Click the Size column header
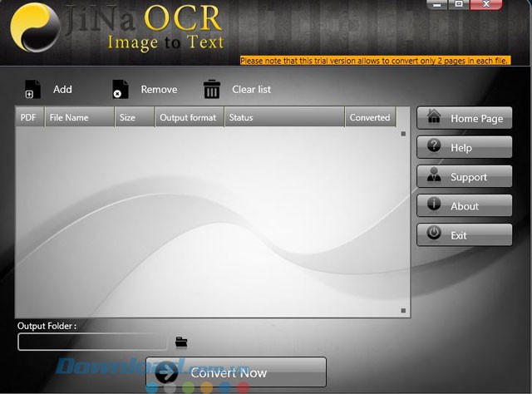Image resolution: width=532 pixels, height=394 pixels. click(135, 117)
